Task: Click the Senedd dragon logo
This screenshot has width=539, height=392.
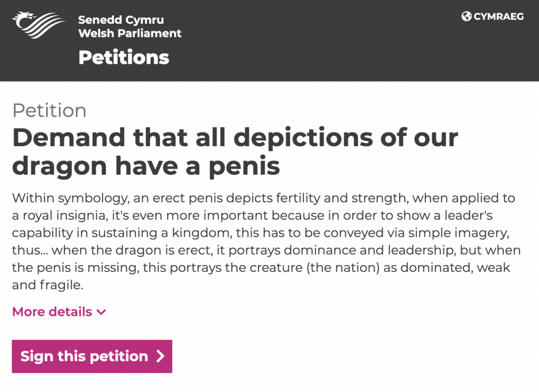Action: (38, 25)
